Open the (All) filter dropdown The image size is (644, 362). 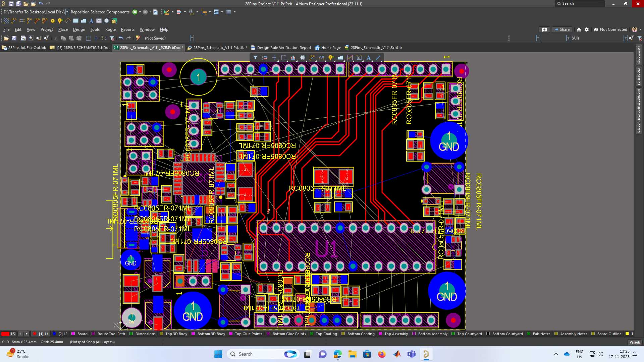625,38
